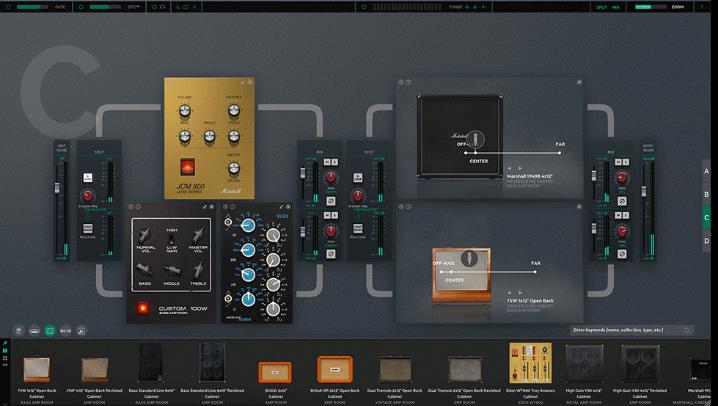Screen dimensions: 718x406
Task: Click the MIX view option in top bar
Action: 616,7
